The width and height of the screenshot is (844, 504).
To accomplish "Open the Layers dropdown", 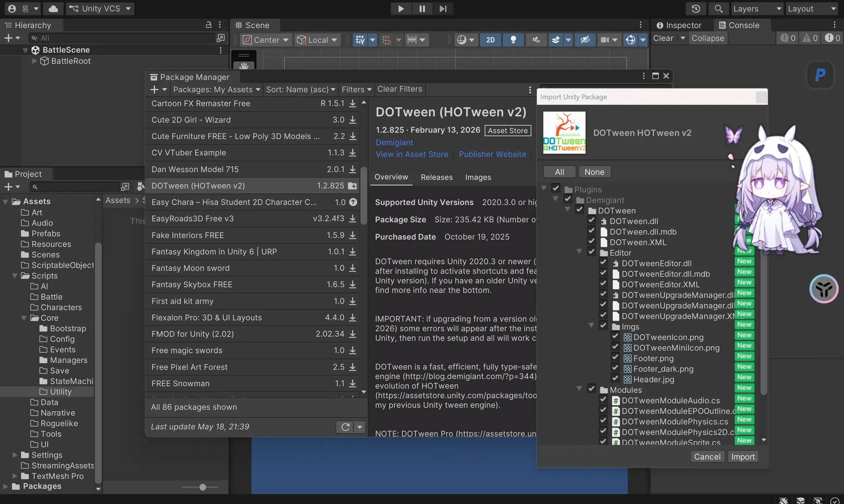I will click(x=757, y=9).
